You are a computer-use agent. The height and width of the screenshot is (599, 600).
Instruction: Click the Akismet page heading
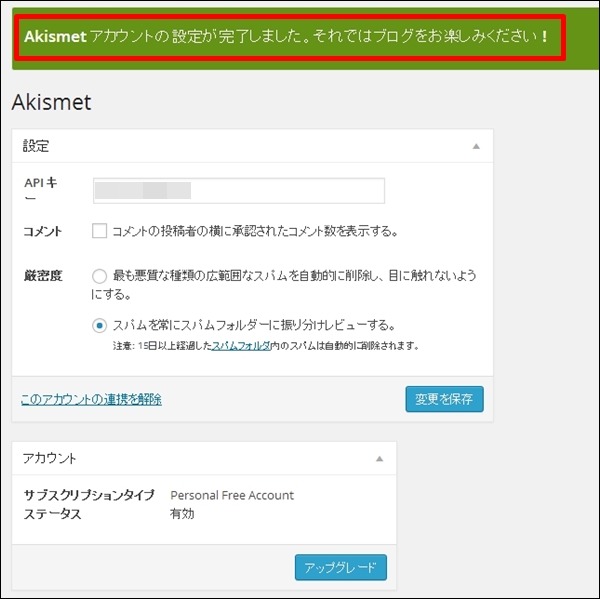(x=51, y=102)
